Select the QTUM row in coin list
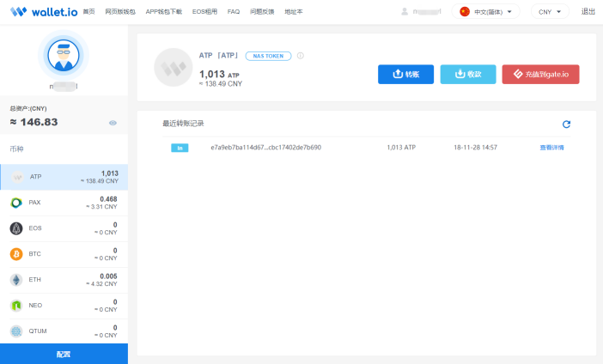This screenshot has width=603, height=364. 64,331
